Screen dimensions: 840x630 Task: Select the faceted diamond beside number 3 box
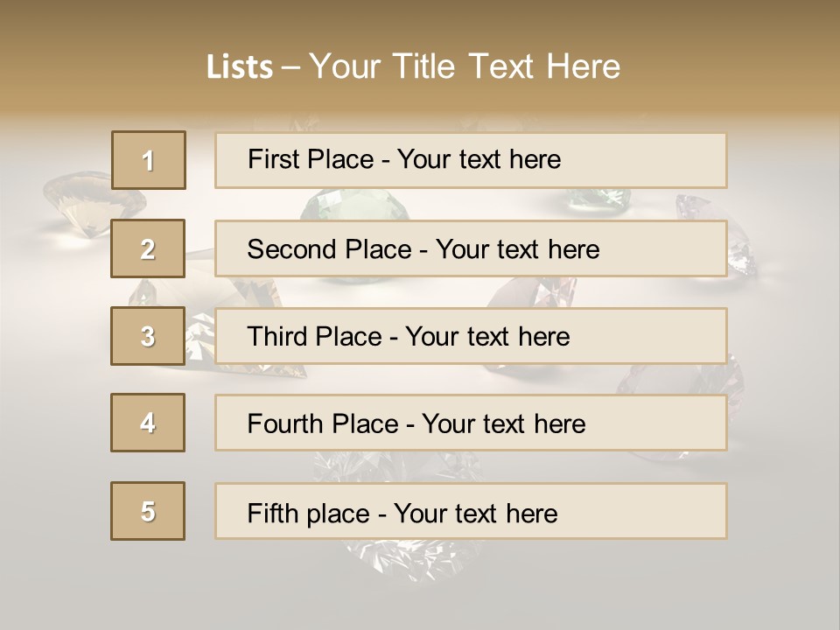click(x=199, y=338)
